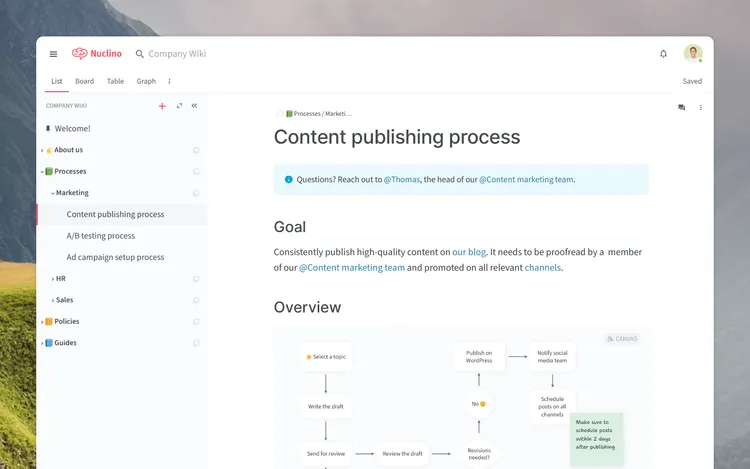This screenshot has width=750, height=469.
Task: Click the Processes / Marketi... breadcrumb
Action: pos(322,114)
